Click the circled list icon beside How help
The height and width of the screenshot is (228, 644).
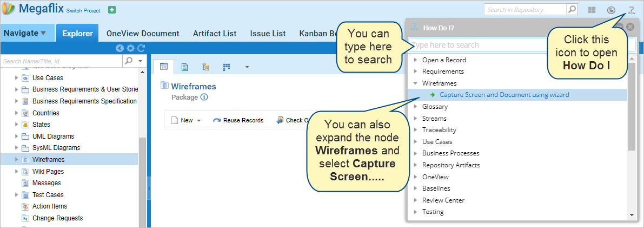[612, 10]
